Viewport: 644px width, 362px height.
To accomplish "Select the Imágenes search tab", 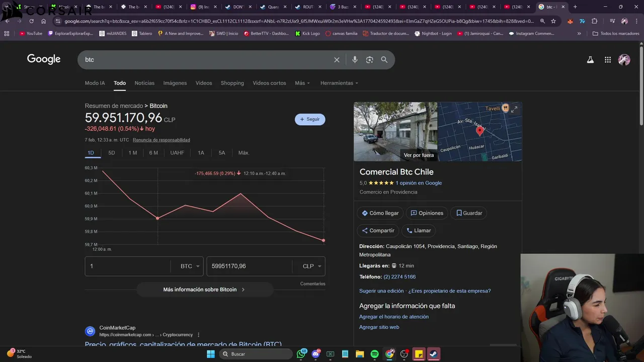I will [x=175, y=83].
